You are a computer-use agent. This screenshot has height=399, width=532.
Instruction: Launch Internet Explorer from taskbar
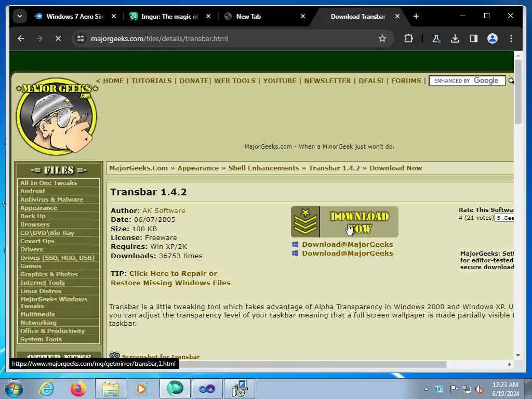click(46, 389)
